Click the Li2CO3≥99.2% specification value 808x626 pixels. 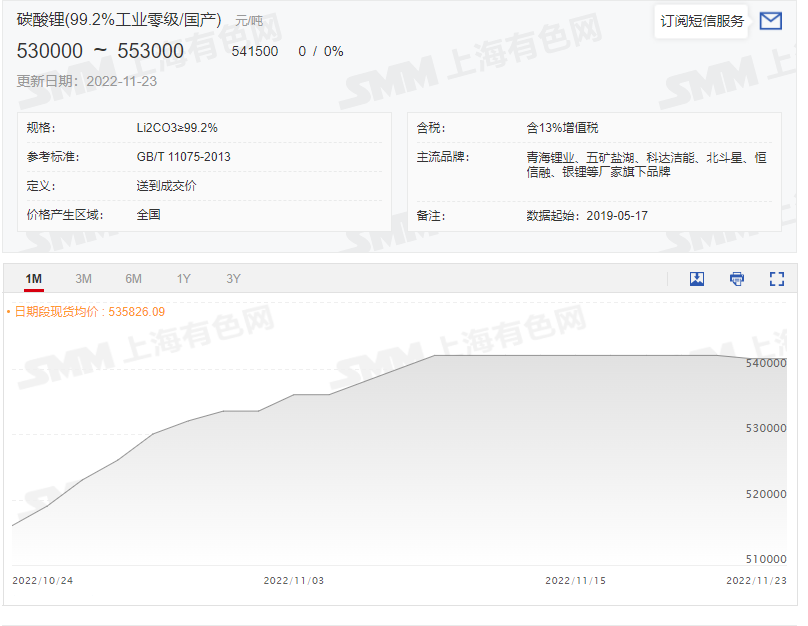(x=177, y=127)
